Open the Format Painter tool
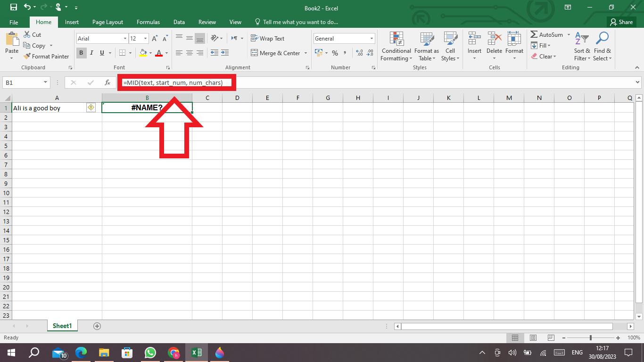The height and width of the screenshot is (362, 644). click(x=46, y=56)
